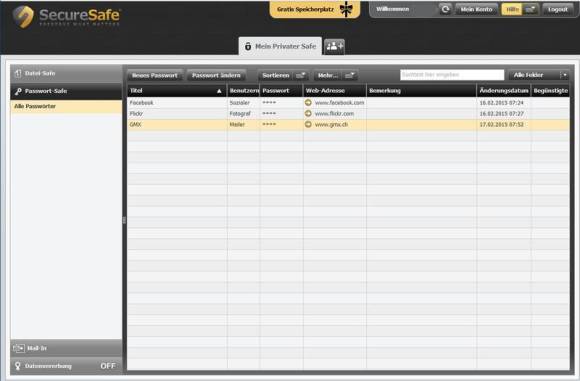Sort by the Passwort column header
The height and width of the screenshot is (381, 580).
click(281, 91)
